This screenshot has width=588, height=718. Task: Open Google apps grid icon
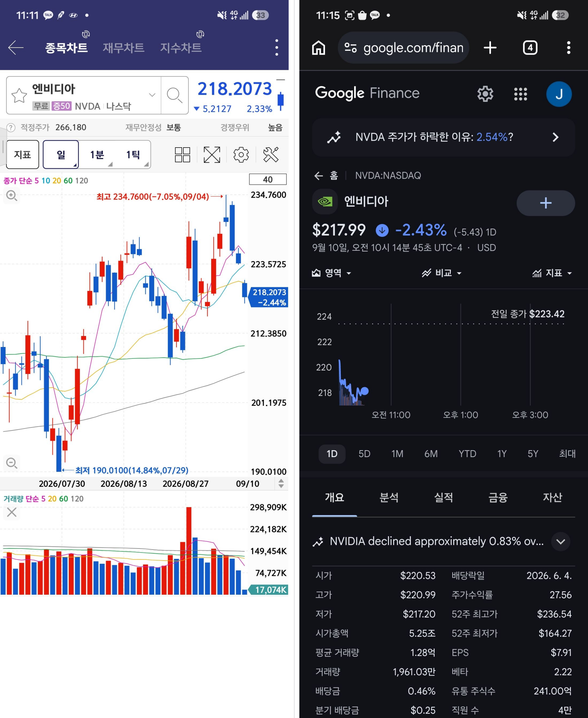click(x=520, y=94)
